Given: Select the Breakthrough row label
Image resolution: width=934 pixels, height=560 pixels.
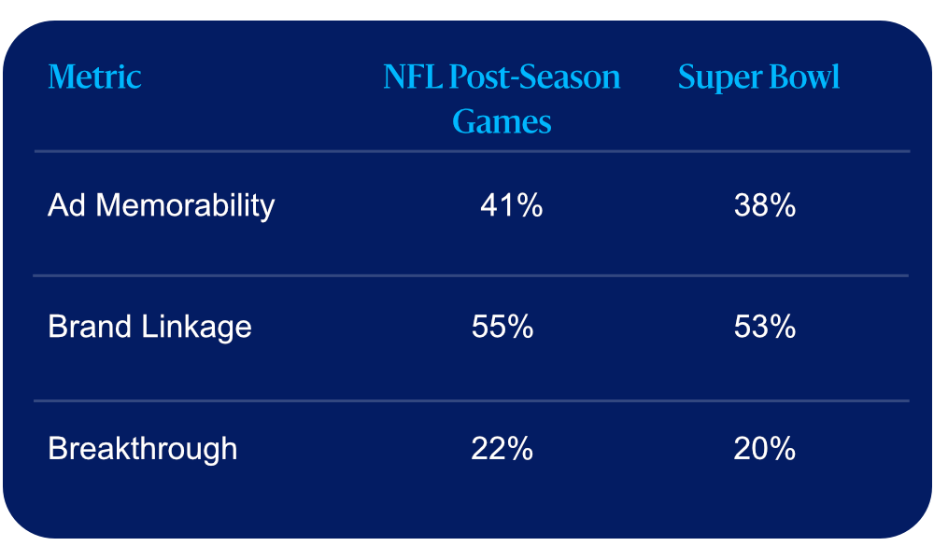Looking at the screenshot, I should coord(142,448).
